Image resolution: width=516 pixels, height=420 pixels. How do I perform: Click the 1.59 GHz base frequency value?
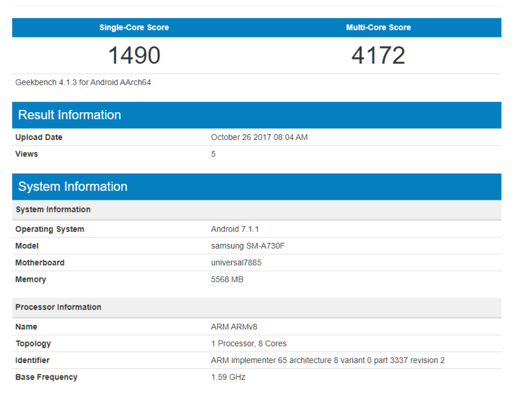[x=228, y=377]
